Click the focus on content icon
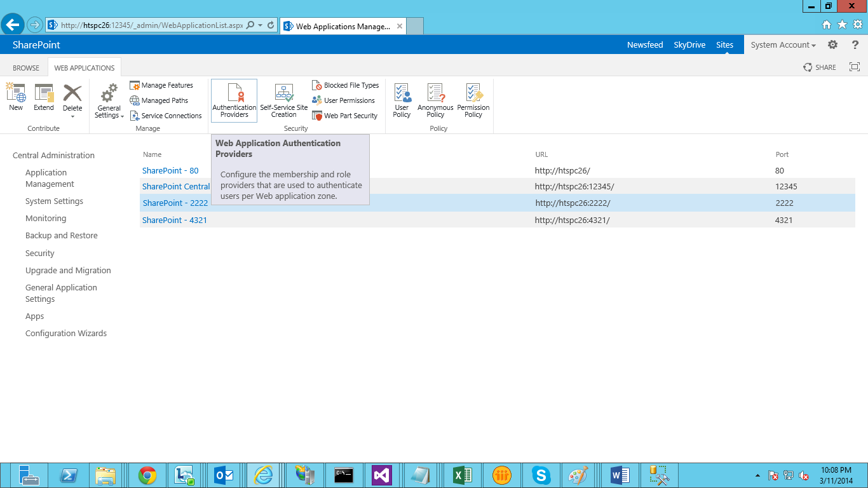Viewport: 868px width, 488px height. [x=855, y=67]
